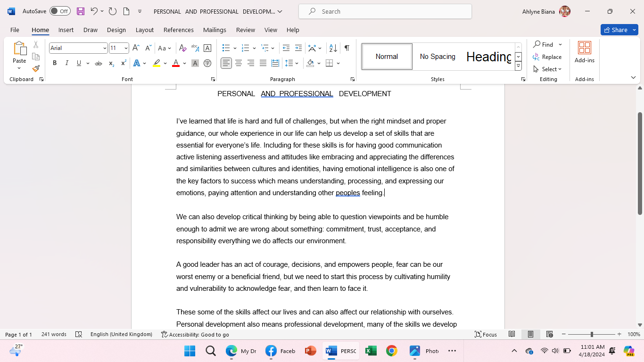This screenshot has width=644, height=362.
Task: Decrease the paragraph indent
Action: point(286,48)
